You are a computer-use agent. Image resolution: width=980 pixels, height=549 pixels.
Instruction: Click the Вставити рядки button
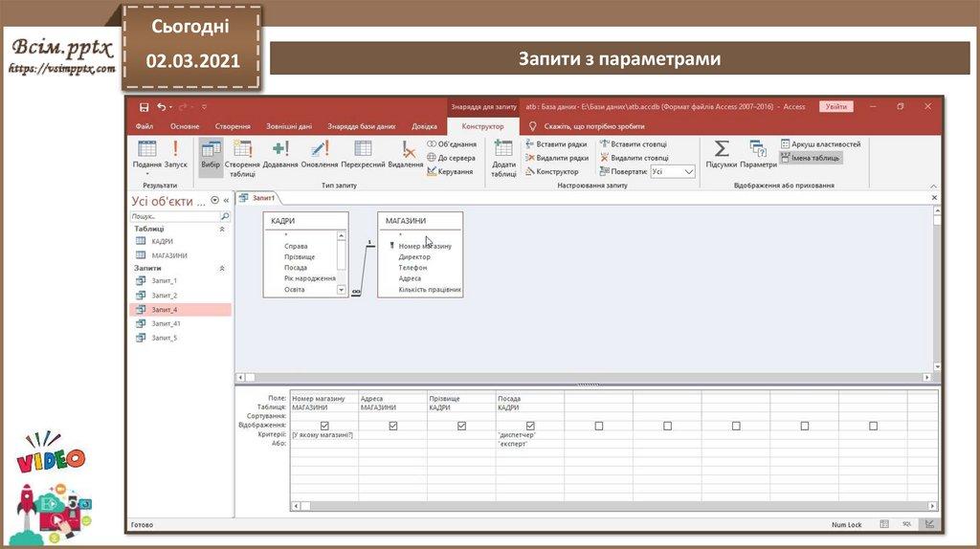point(556,144)
